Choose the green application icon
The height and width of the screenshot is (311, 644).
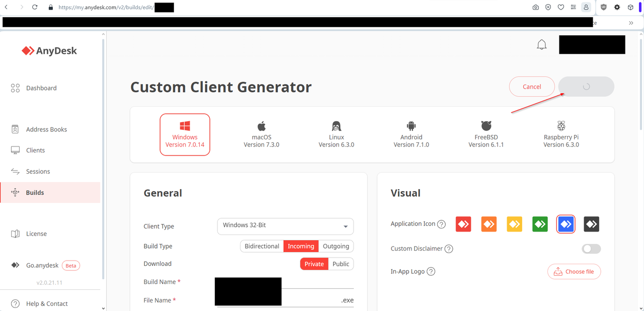point(540,224)
